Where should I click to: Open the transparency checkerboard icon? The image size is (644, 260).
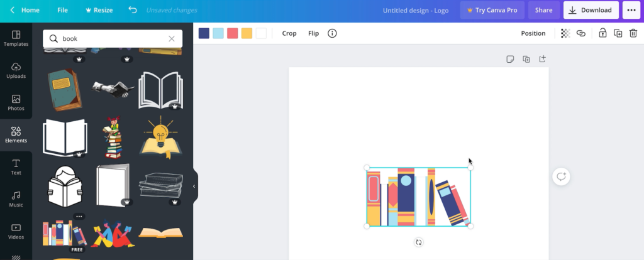565,33
